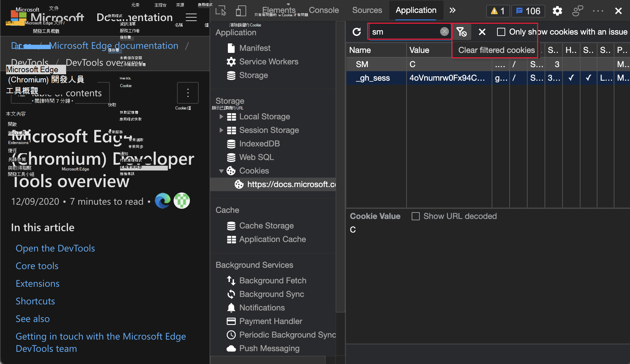The image size is (630, 364).
Task: Click the Periodic Background Sync clock icon
Action: coord(231,335)
